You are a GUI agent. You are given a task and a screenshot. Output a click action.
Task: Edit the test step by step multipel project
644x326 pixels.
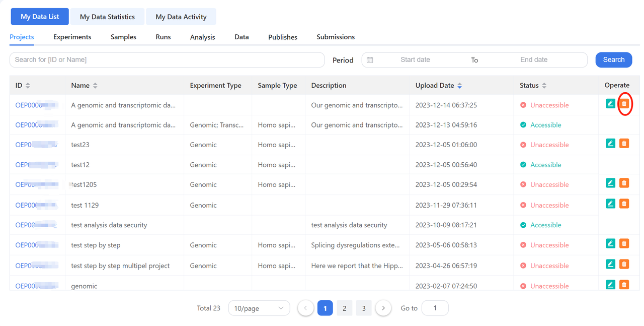610,264
